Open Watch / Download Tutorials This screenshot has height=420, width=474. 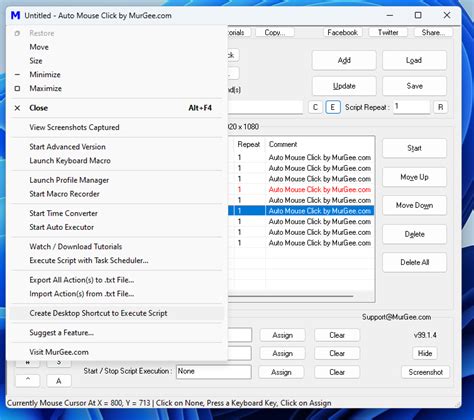click(117, 247)
